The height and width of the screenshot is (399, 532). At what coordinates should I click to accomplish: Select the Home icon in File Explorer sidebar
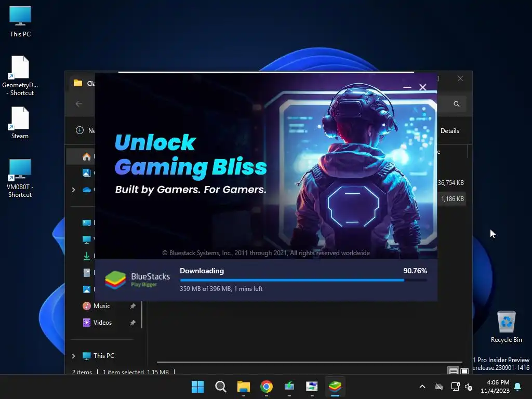click(x=87, y=156)
